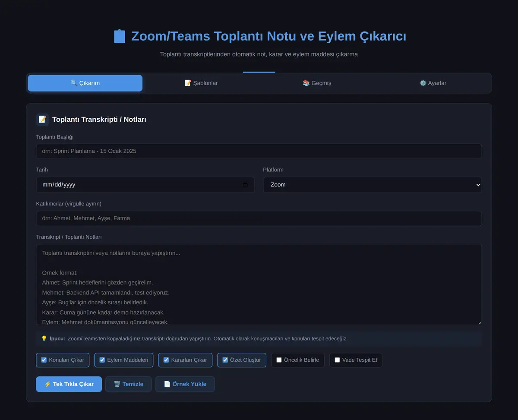Disable the Kararları Çıkar checkbox
Viewport: 518px width, 420px height.
[x=166, y=360]
